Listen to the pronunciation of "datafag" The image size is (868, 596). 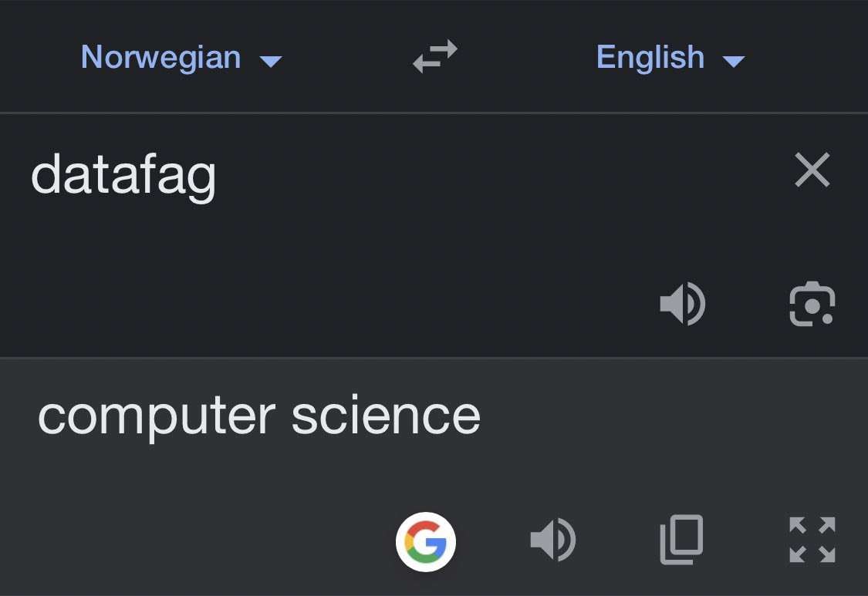pos(682,304)
